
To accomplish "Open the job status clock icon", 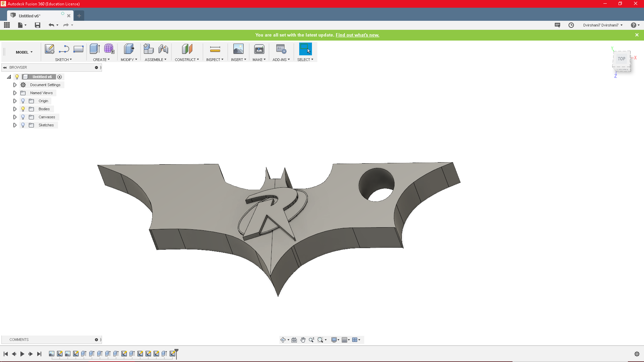I will tap(571, 25).
